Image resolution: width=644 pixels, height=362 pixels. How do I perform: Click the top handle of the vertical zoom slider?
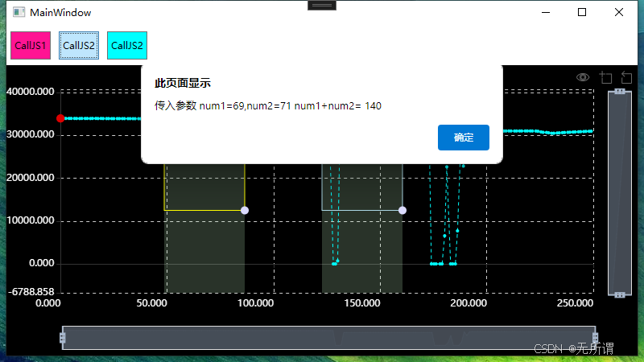pyautogui.click(x=620, y=91)
